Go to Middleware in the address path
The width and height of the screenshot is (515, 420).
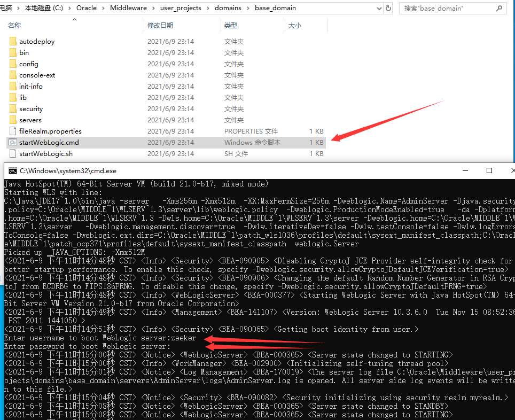tap(128, 8)
